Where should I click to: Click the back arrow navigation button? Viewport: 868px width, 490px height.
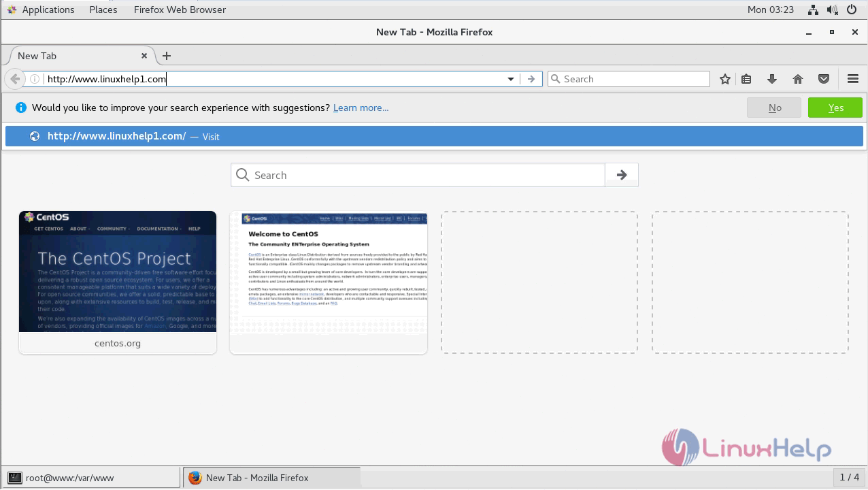15,79
